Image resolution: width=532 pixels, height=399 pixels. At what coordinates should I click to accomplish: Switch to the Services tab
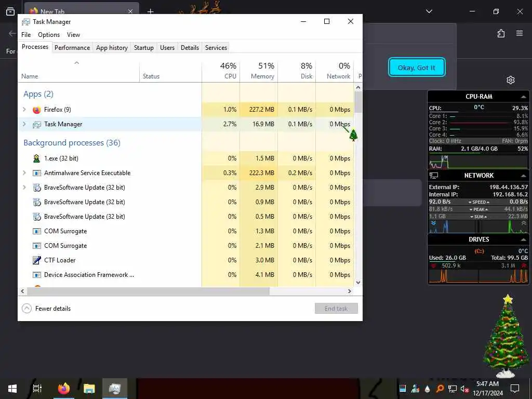point(216,48)
